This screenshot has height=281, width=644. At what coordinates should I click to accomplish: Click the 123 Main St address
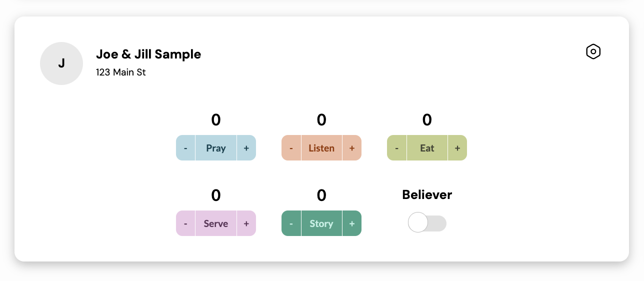(x=121, y=72)
